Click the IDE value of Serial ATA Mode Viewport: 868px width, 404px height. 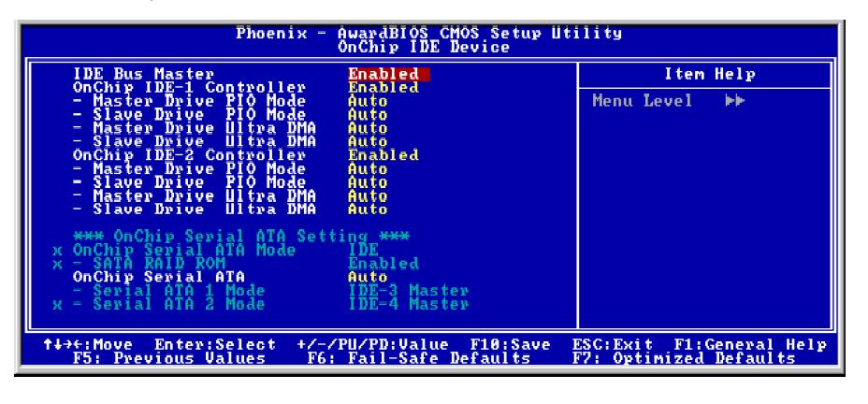point(363,250)
